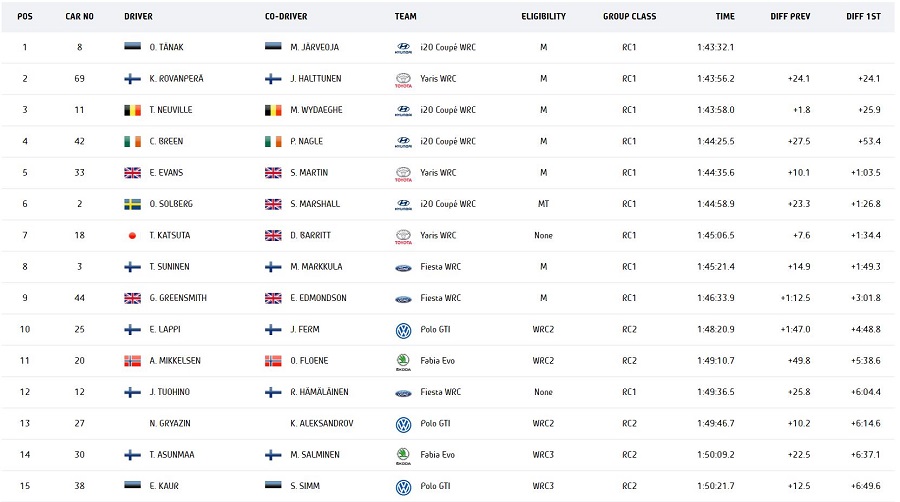The height and width of the screenshot is (502, 900).
Task: Click the Estonian flag beside O. Tänak
Action: 132,47
